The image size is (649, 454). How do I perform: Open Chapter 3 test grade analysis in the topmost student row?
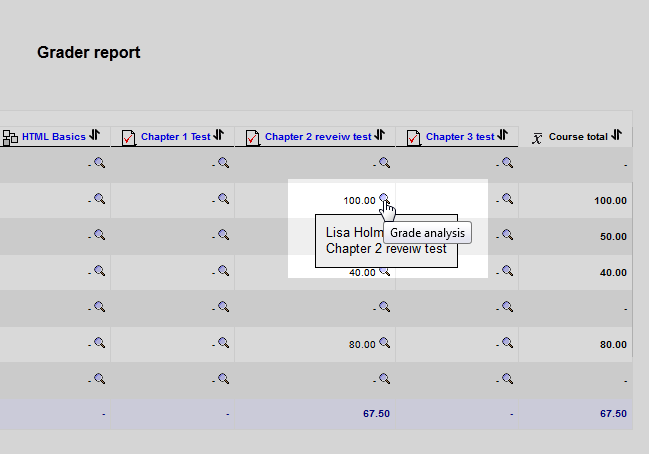(x=508, y=163)
